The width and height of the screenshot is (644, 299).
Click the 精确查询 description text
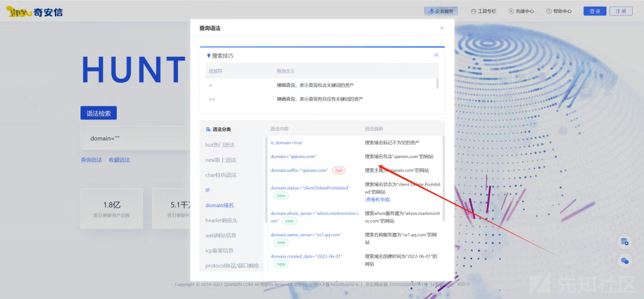320,99
